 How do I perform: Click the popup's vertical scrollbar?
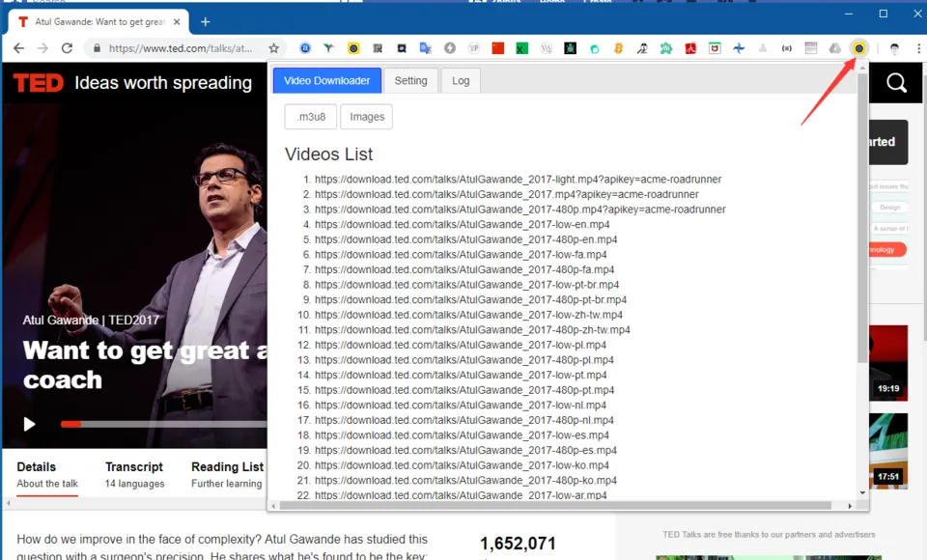point(862,217)
